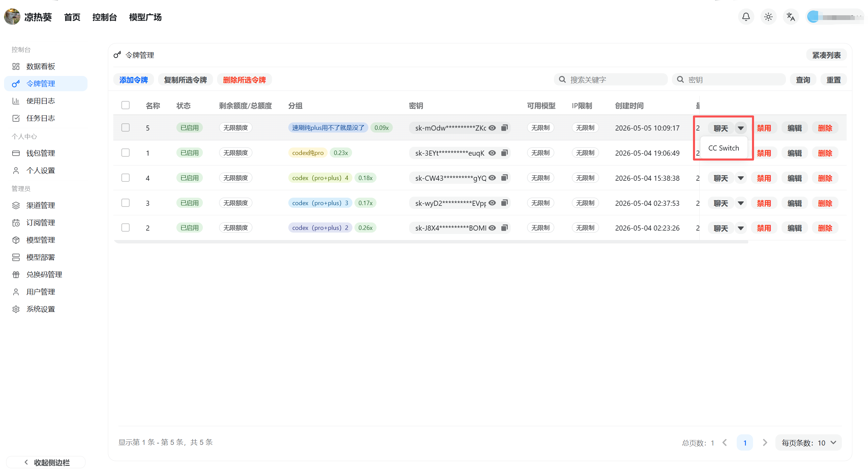Image resolution: width=868 pixels, height=474 pixels.
Task: Reveal the sk-wyD2 key with eye icon
Action: tap(492, 203)
